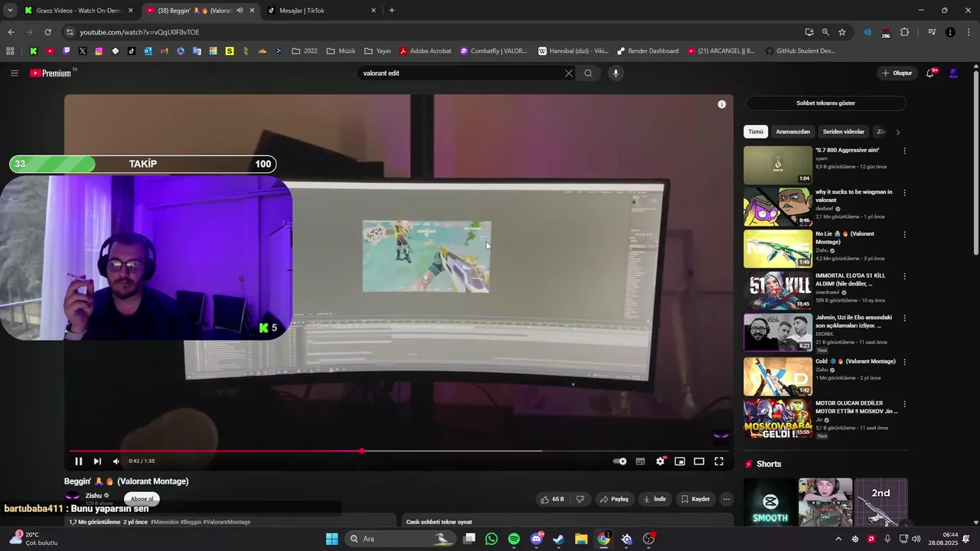The width and height of the screenshot is (980, 551).
Task: Open the Render Dashboard bookmark
Action: pos(648,51)
